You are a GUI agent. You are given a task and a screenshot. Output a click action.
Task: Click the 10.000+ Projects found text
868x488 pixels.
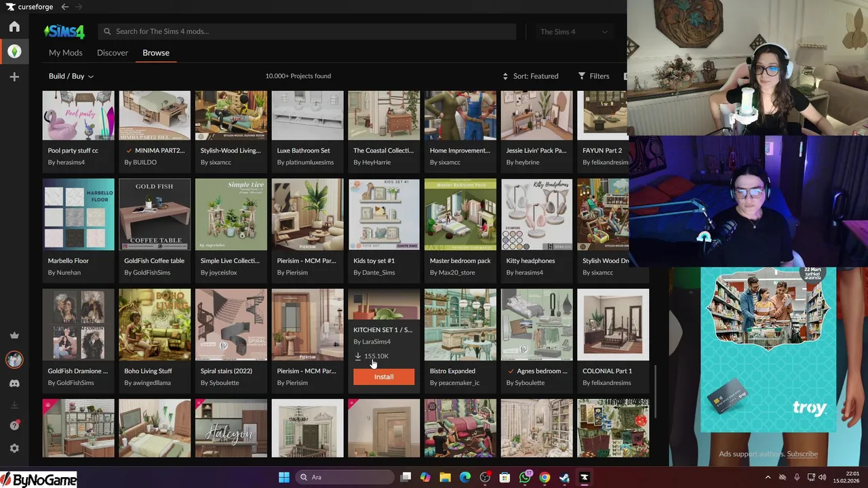tap(298, 76)
